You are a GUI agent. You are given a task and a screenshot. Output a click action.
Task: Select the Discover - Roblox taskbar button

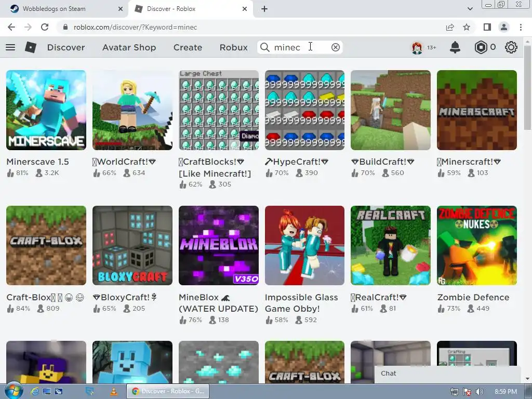pyautogui.click(x=168, y=391)
